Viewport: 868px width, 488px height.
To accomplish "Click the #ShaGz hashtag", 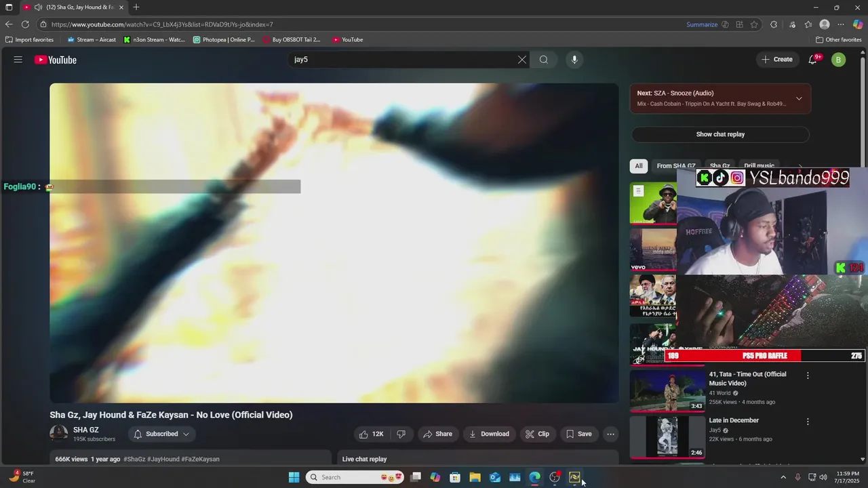I will pyautogui.click(x=134, y=459).
